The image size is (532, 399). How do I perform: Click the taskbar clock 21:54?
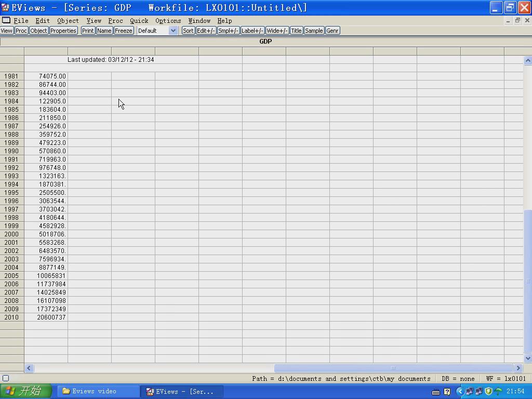(515, 391)
